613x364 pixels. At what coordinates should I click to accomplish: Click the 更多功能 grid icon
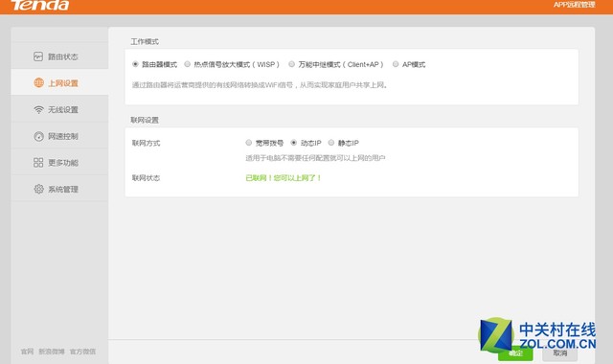click(38, 163)
